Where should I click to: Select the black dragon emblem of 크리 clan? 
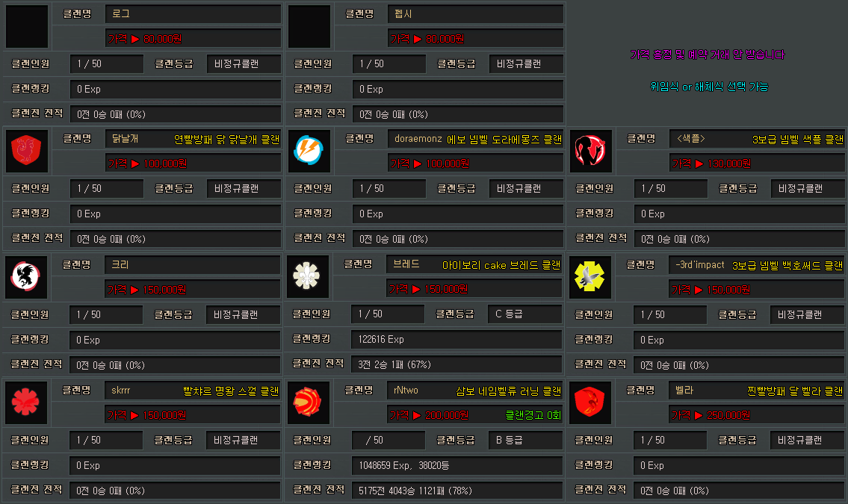27,276
